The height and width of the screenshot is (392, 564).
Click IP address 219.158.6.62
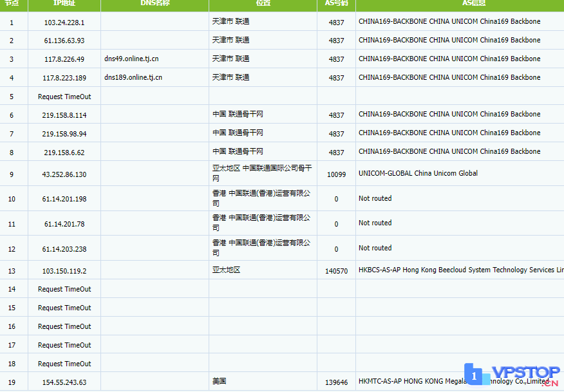(64, 153)
